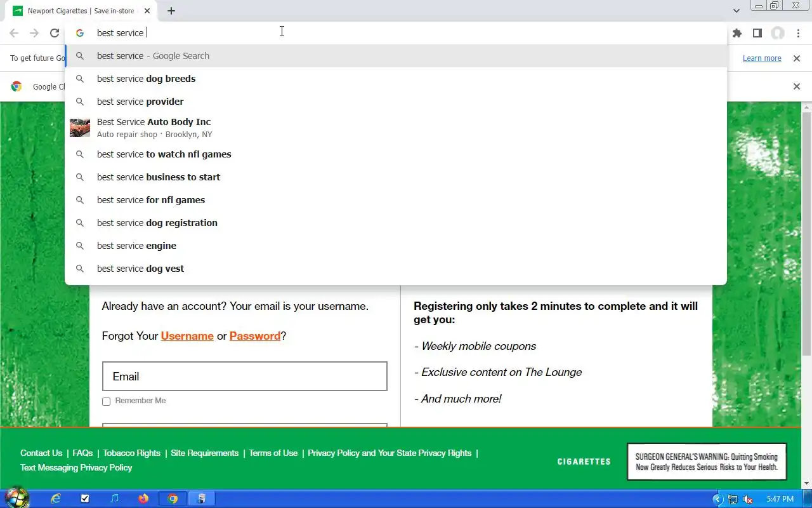
Task: Click the browser Forward arrow
Action: point(34,33)
